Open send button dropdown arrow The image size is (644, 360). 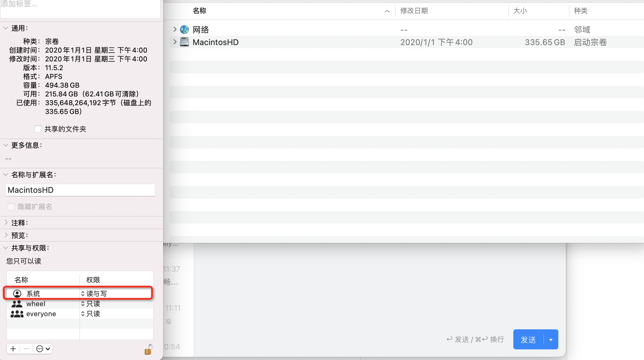tap(551, 340)
